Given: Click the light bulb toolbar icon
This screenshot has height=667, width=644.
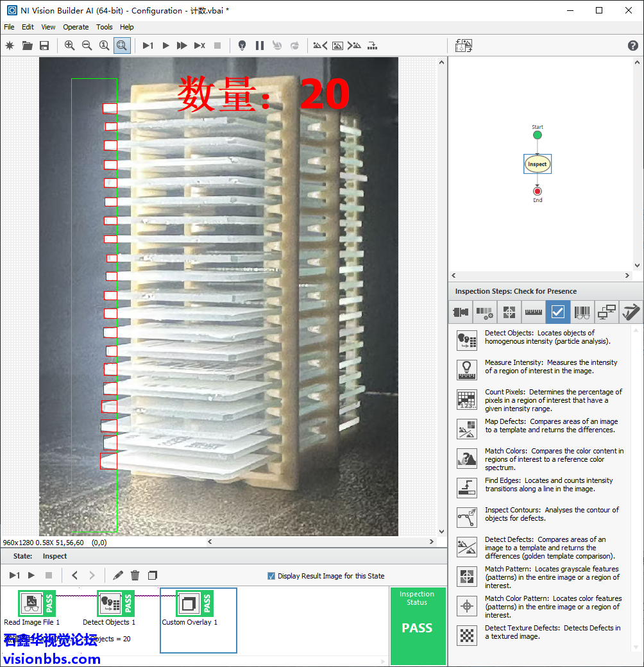Looking at the screenshot, I should 242,46.
